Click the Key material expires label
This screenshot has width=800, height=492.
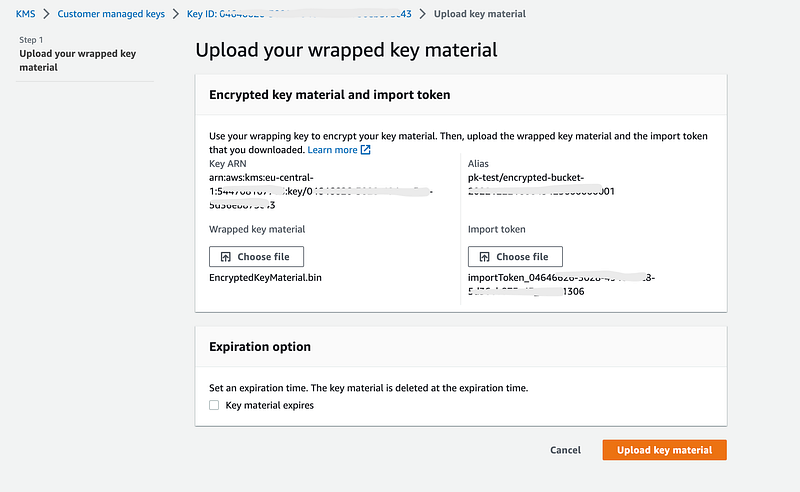pyautogui.click(x=269, y=405)
